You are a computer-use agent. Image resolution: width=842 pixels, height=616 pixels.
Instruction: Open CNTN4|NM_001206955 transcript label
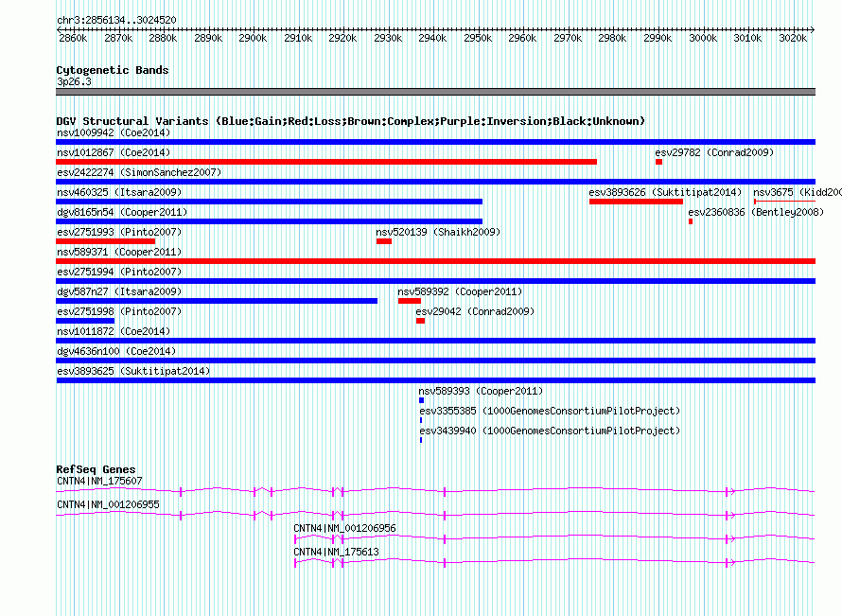pos(108,505)
